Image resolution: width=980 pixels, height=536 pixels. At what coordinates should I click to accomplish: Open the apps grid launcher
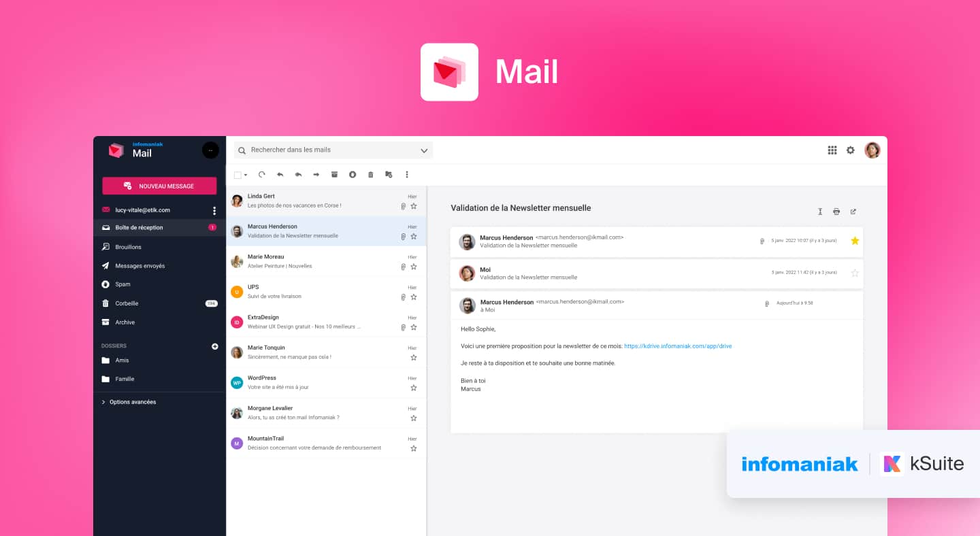(832, 150)
